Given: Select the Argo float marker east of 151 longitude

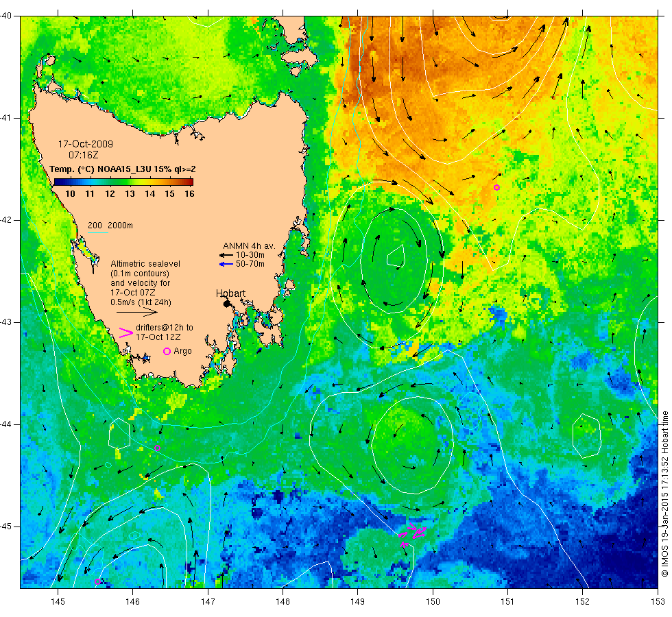Looking at the screenshot, I should pyautogui.click(x=496, y=187).
